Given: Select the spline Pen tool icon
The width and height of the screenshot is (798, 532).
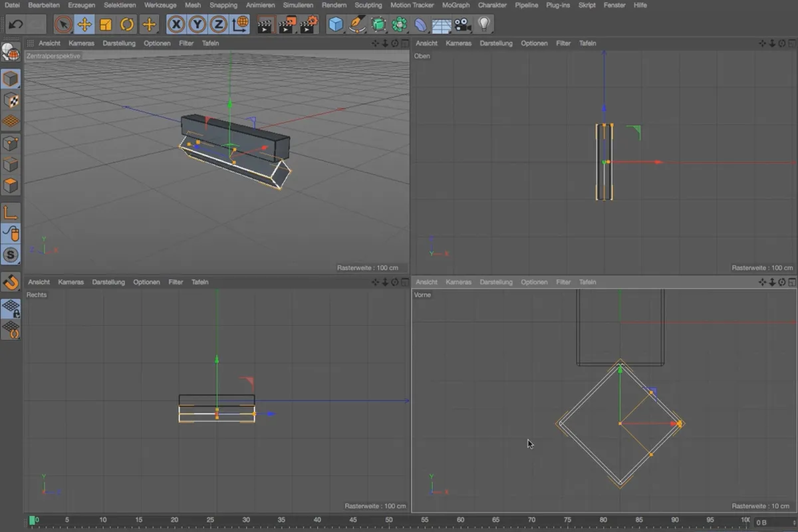Looking at the screenshot, I should click(358, 25).
